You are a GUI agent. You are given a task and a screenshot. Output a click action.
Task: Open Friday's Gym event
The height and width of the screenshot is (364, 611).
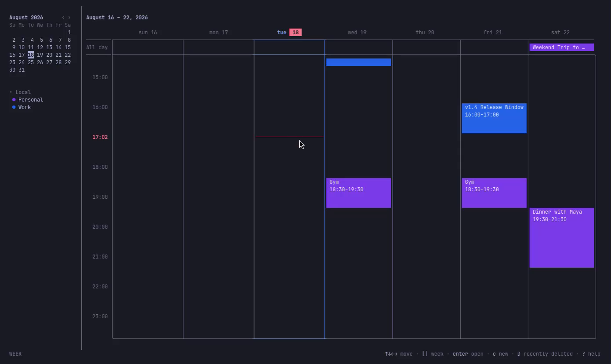494,193
